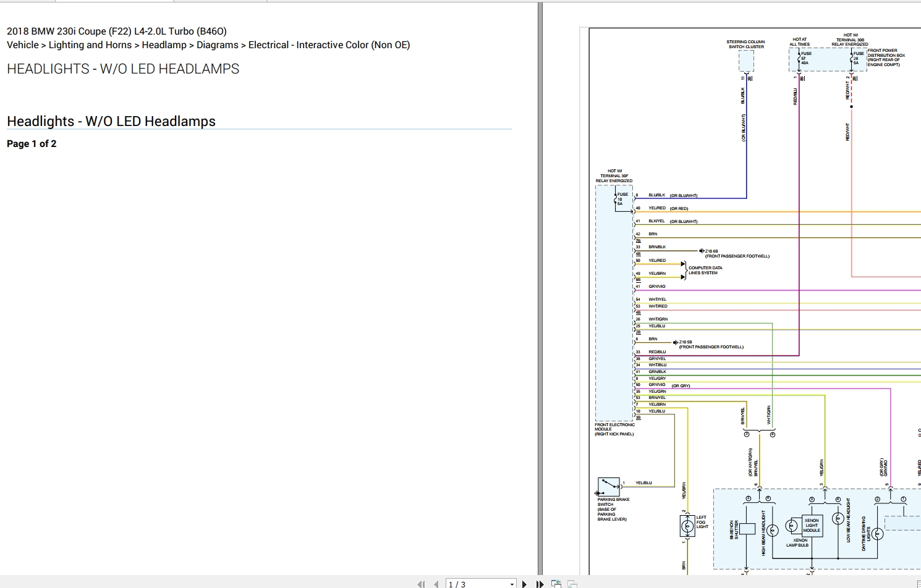Click the (OR RED) note beside YEL/RED
921x588 pixels.
[x=679, y=209]
